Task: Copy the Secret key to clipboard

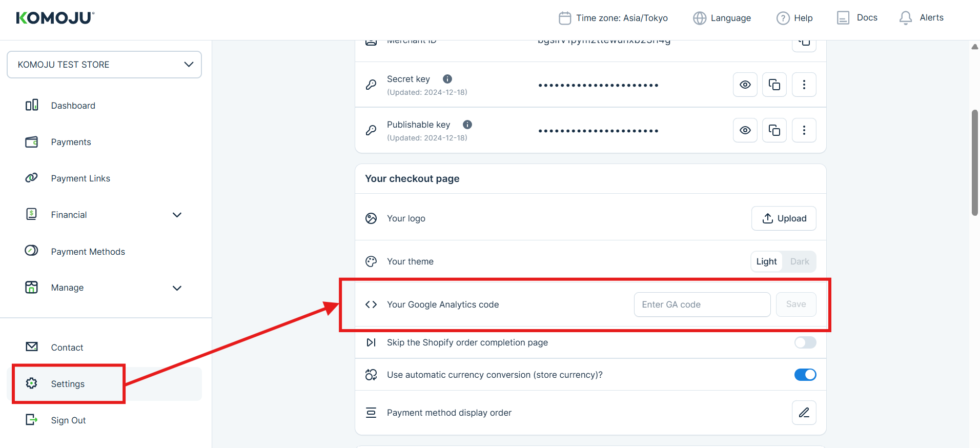Action: [774, 85]
